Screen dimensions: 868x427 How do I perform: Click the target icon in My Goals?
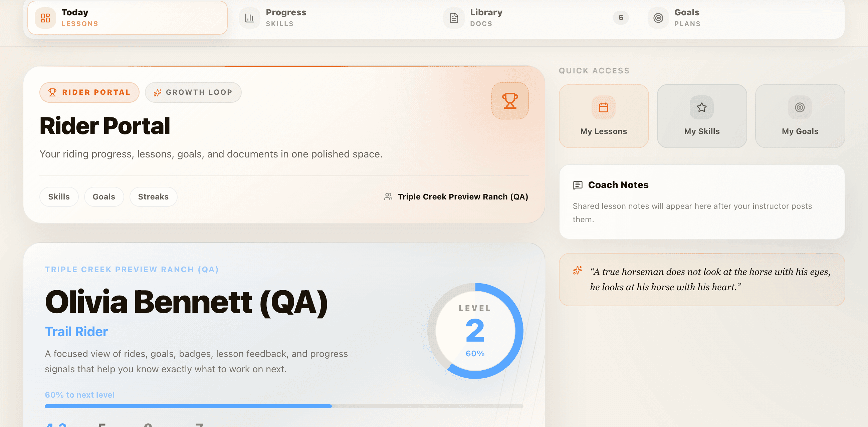(800, 107)
